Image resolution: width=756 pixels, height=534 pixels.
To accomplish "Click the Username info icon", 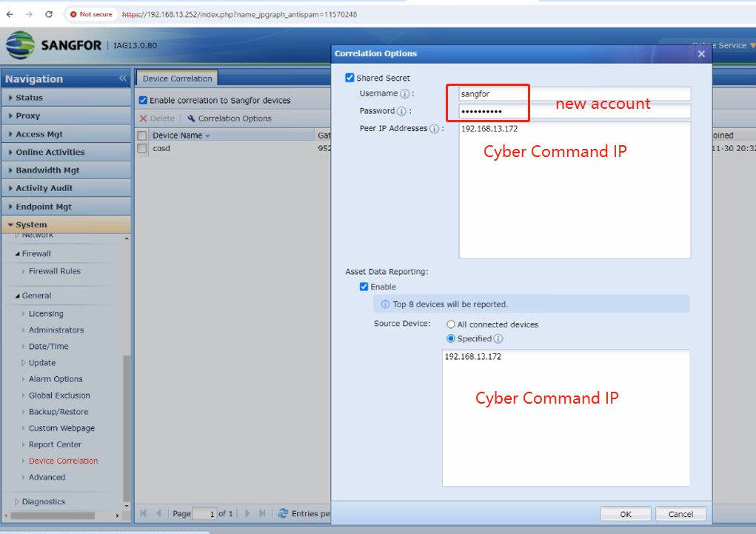I will (405, 93).
